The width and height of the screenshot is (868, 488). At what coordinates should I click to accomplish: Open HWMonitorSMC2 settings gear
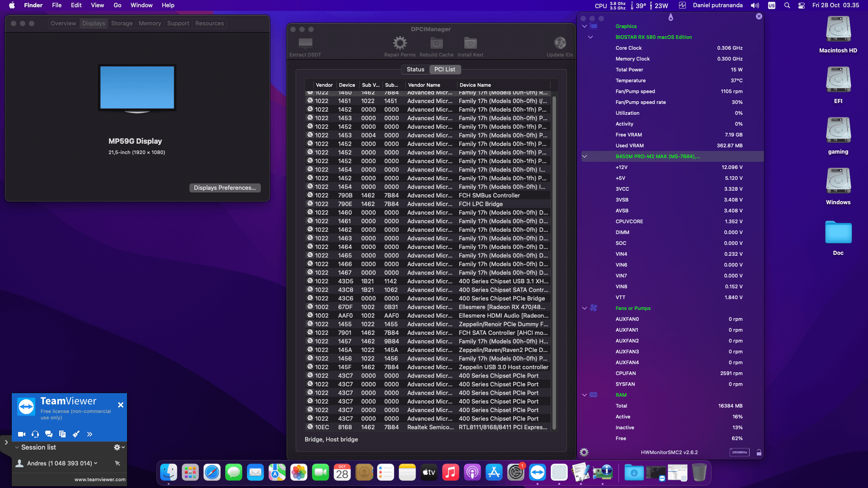584,452
